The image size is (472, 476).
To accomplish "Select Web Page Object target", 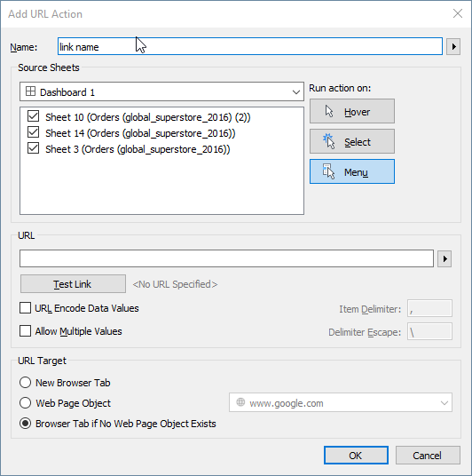I will 25,403.
